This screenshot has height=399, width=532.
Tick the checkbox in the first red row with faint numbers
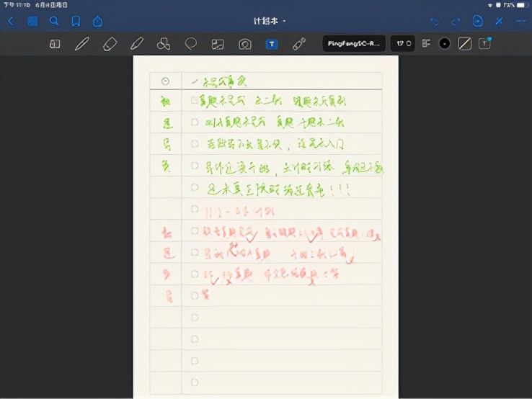point(195,209)
